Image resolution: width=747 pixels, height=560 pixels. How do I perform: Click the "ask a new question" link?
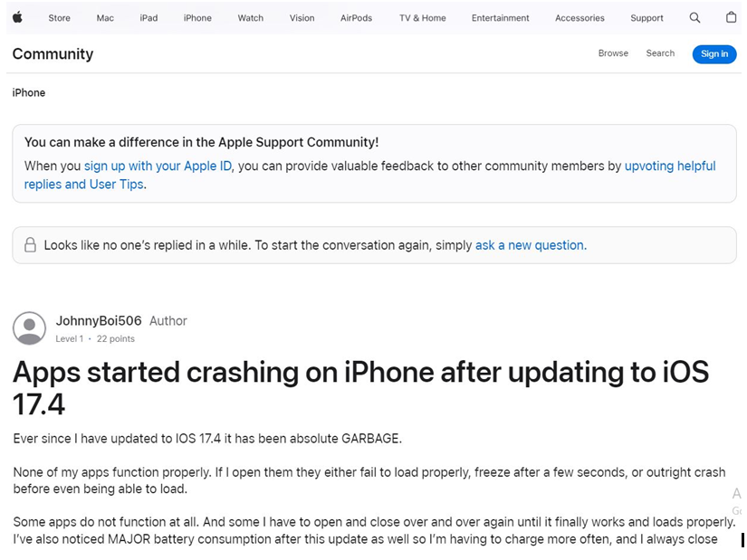click(530, 245)
